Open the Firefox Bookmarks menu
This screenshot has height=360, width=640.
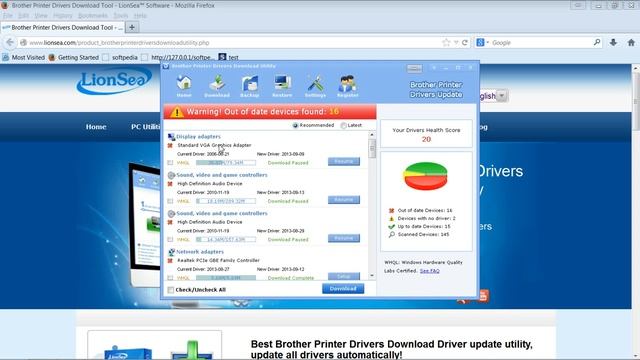(x=93, y=16)
